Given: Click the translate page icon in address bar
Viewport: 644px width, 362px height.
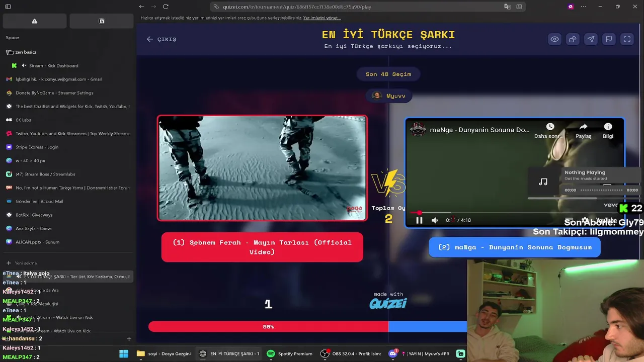Looking at the screenshot, I should pyautogui.click(x=507, y=7).
